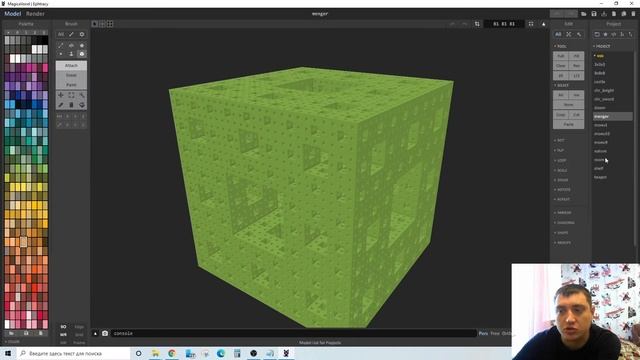Collapse the vox folder in project list

599,56
